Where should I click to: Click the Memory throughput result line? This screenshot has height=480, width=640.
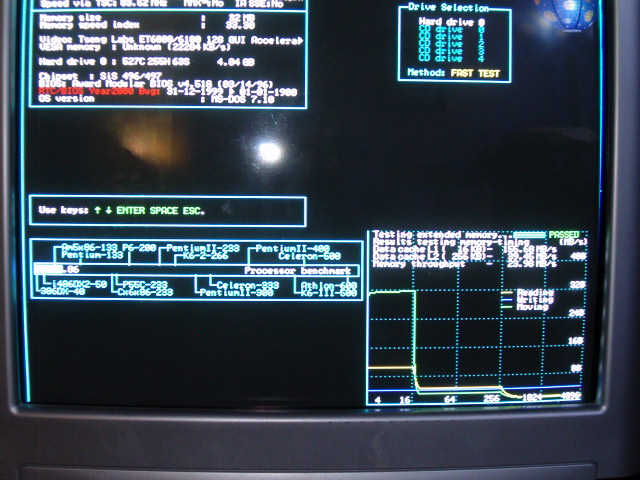(x=464, y=264)
